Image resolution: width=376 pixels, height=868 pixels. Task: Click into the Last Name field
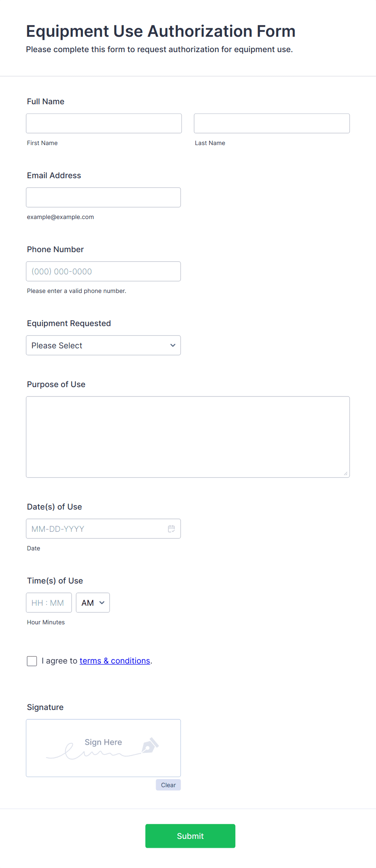click(272, 123)
